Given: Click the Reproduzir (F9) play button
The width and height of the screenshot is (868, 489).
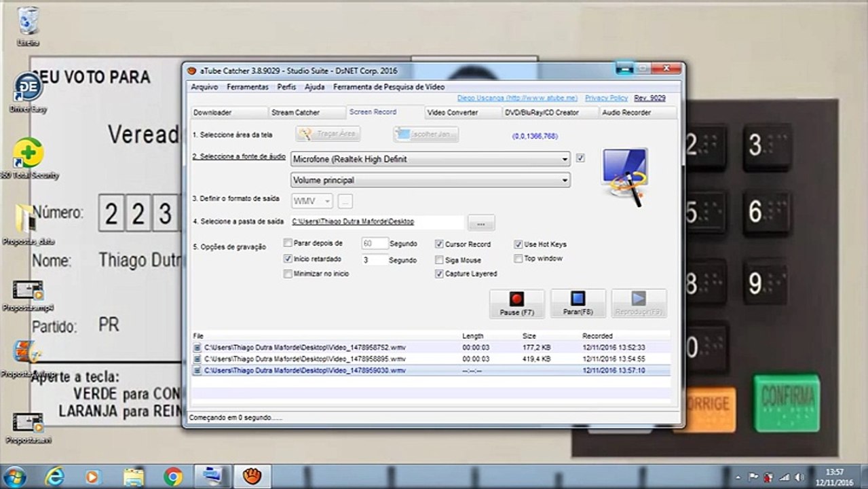Looking at the screenshot, I should pos(639,304).
